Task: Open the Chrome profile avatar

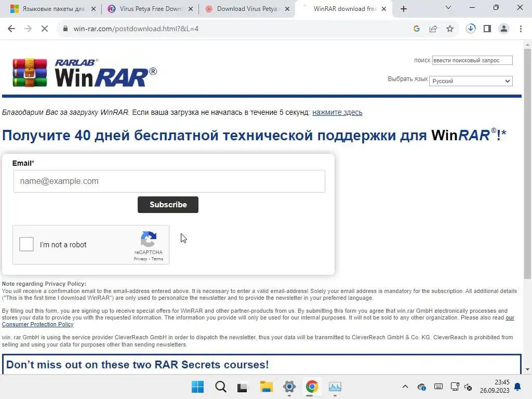Action: point(504,29)
